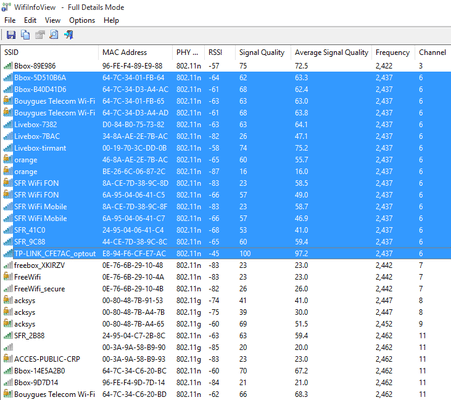Sort by the MAC Address column header

135,52
